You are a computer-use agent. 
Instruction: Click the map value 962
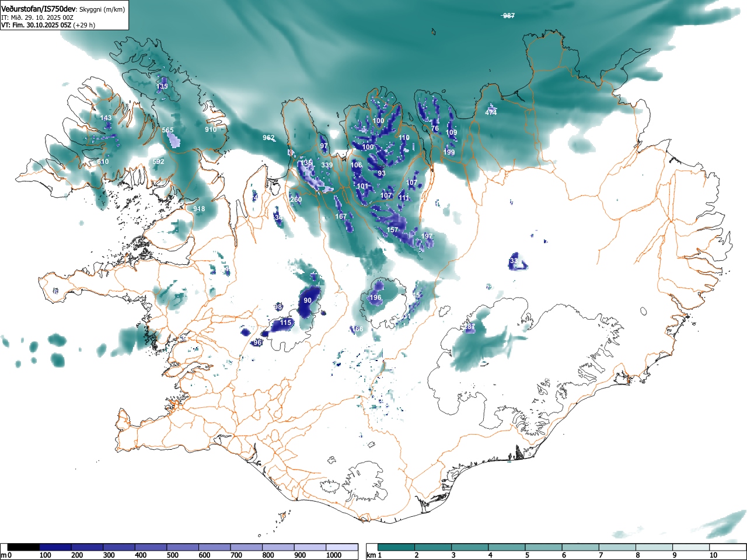click(x=268, y=138)
